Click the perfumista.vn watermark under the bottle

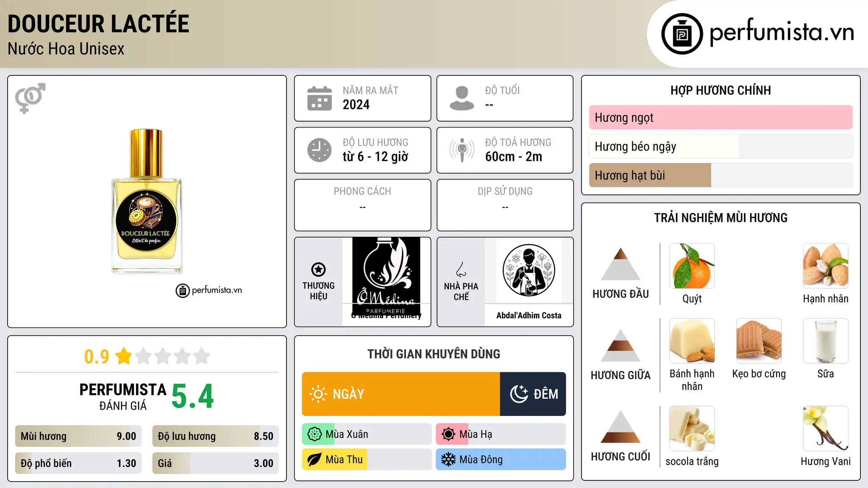[x=209, y=290]
